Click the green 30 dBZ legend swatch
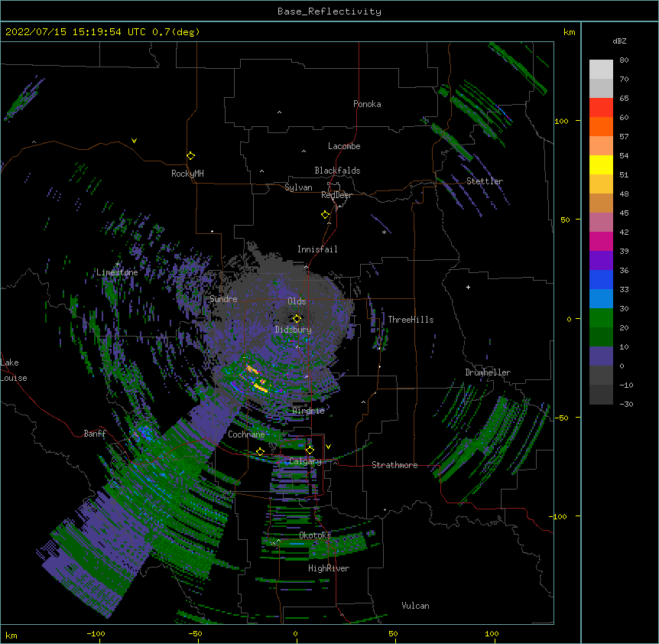The height and width of the screenshot is (644, 659). tap(601, 318)
